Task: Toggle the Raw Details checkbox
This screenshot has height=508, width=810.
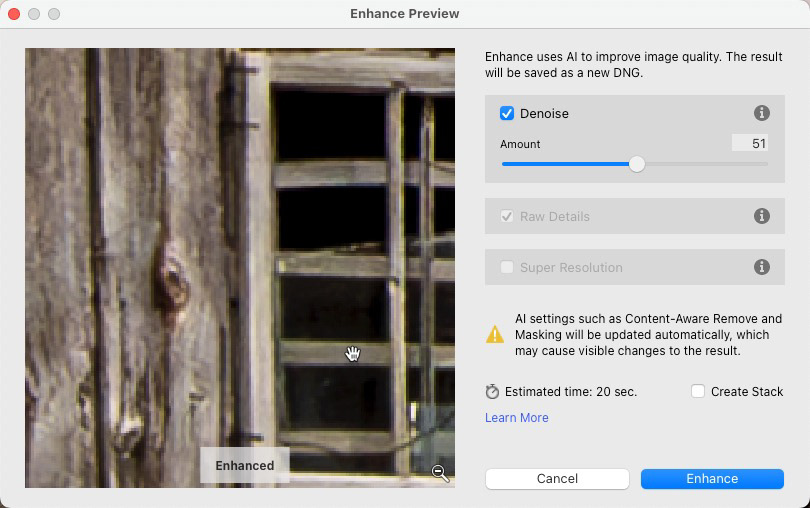Action: click(507, 216)
